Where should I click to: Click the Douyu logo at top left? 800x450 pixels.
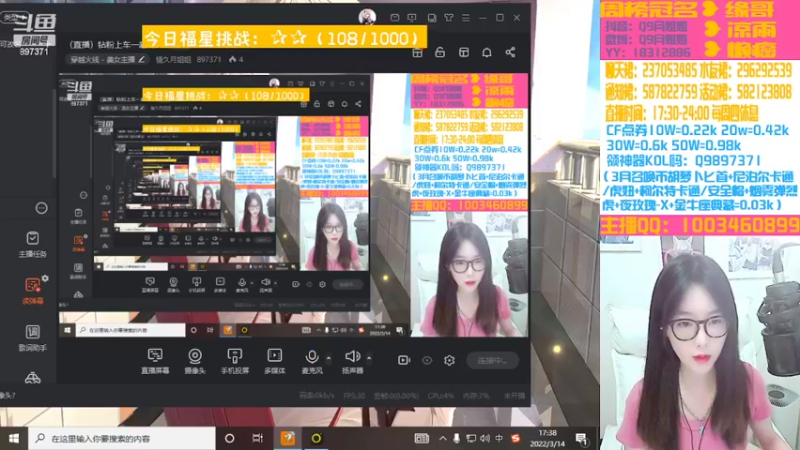click(x=34, y=23)
